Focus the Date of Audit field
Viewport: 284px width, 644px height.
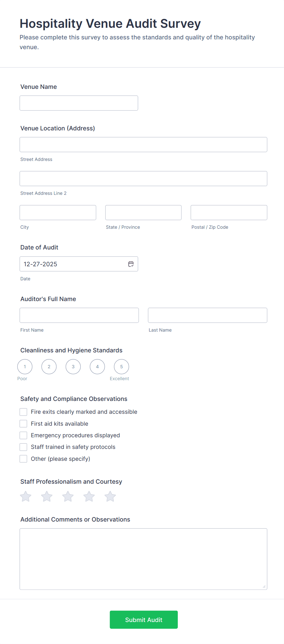[x=73, y=264]
